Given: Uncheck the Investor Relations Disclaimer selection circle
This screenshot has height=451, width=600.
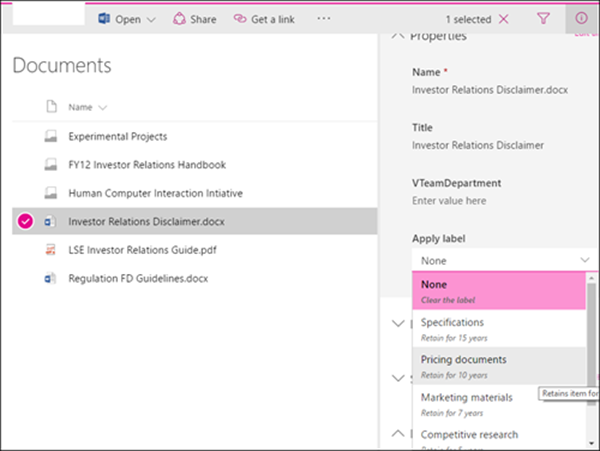Looking at the screenshot, I should pos(26,221).
